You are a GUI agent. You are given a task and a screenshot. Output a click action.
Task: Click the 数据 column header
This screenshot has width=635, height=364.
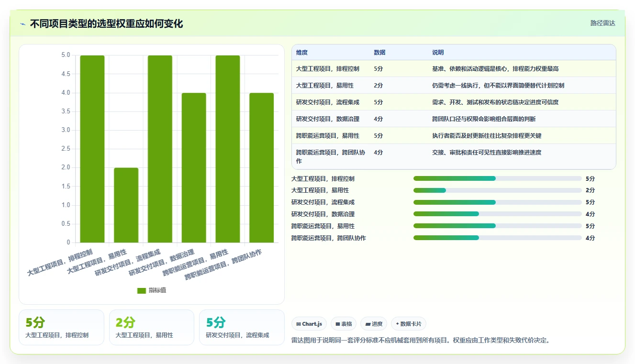(379, 53)
